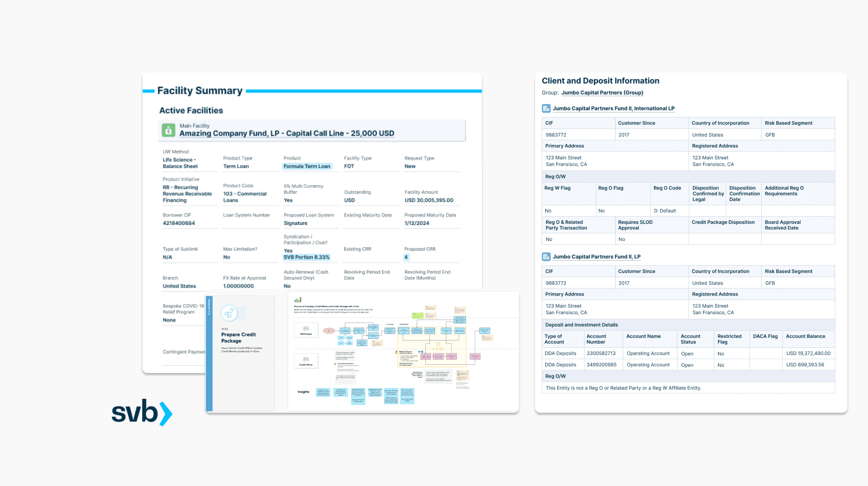The width and height of the screenshot is (868, 486).
Task: Click the Facility Amount USD 30,005,395.00 value
Action: 429,200
